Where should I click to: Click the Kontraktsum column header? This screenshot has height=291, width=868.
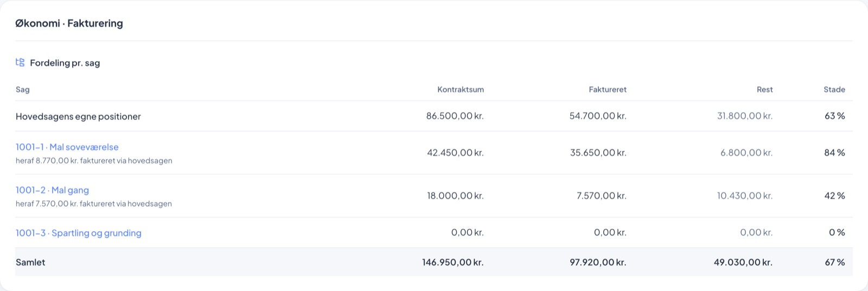coord(461,90)
